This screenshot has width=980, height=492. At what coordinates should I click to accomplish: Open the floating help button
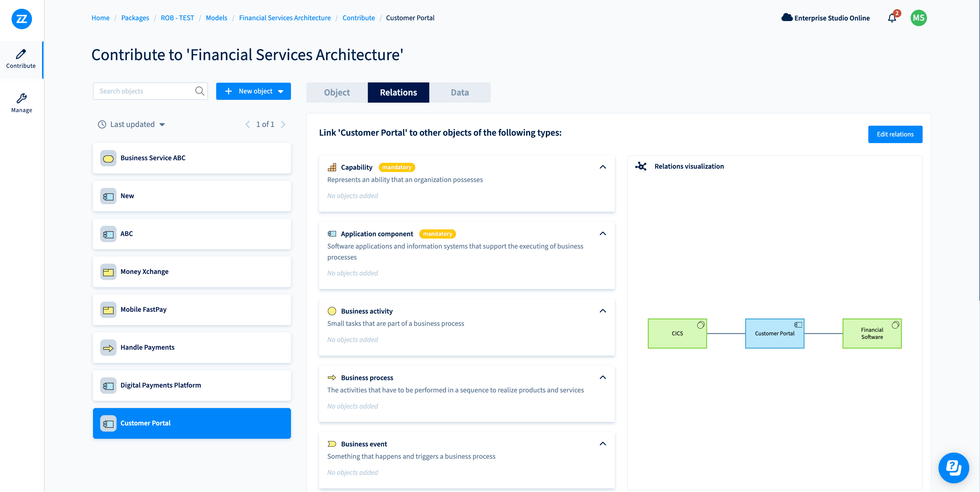(954, 468)
